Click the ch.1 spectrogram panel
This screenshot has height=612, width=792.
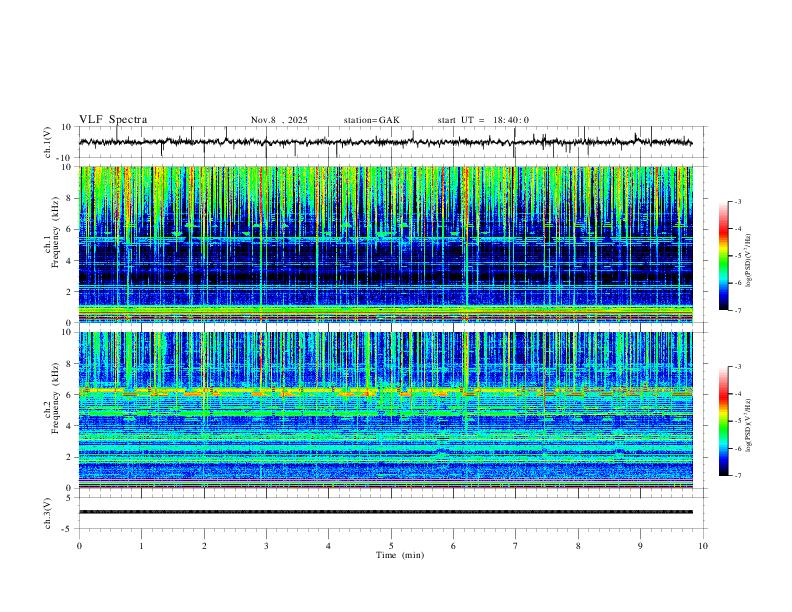386,244
